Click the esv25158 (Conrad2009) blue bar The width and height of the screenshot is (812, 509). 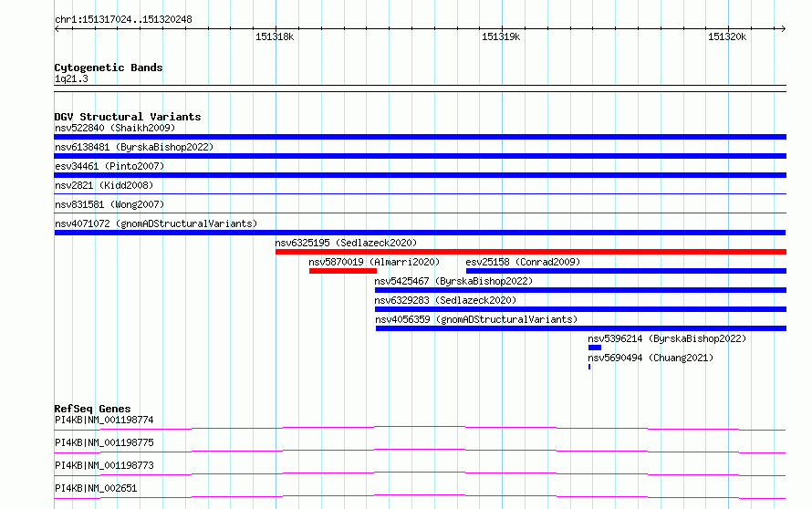626,271
